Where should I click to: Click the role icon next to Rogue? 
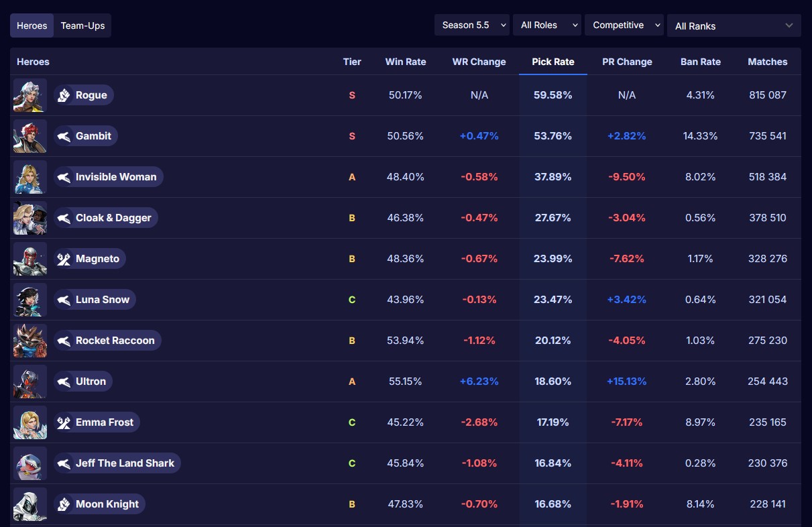(x=64, y=95)
